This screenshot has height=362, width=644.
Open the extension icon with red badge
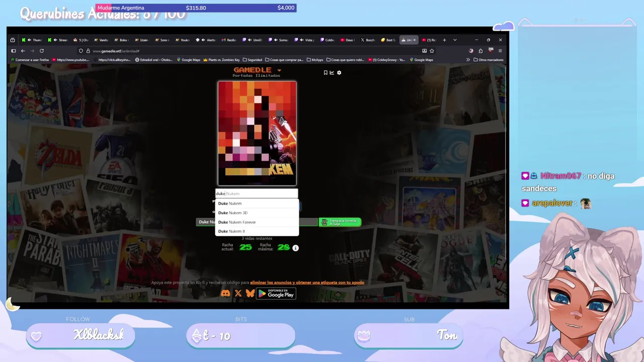[491, 51]
